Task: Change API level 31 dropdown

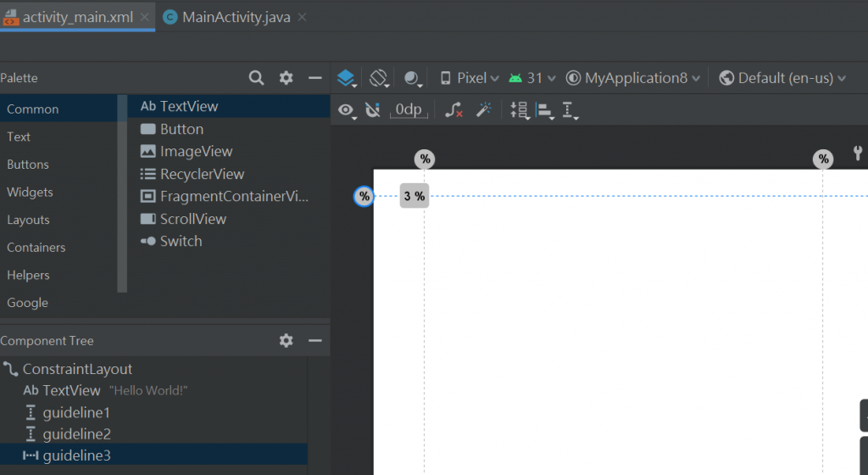Action: click(x=532, y=78)
